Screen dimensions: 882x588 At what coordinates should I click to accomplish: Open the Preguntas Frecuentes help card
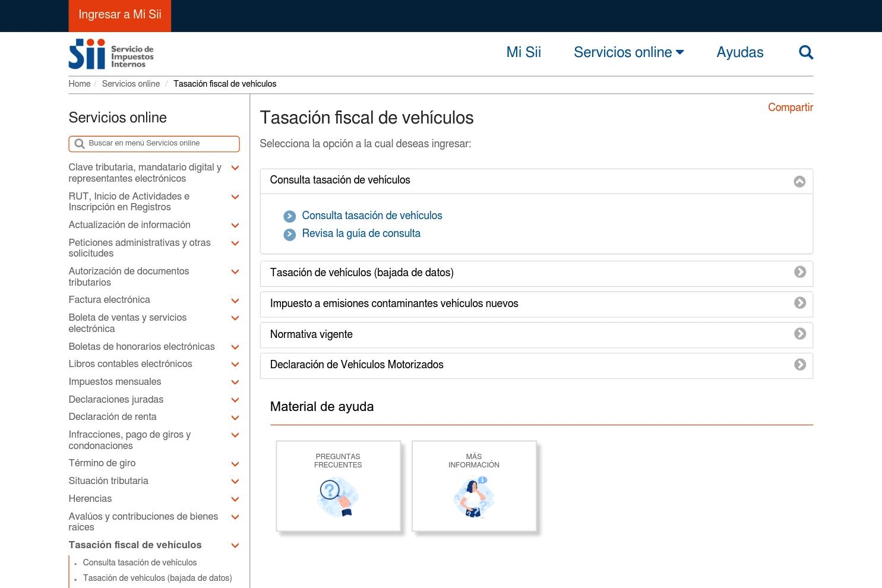click(x=338, y=486)
